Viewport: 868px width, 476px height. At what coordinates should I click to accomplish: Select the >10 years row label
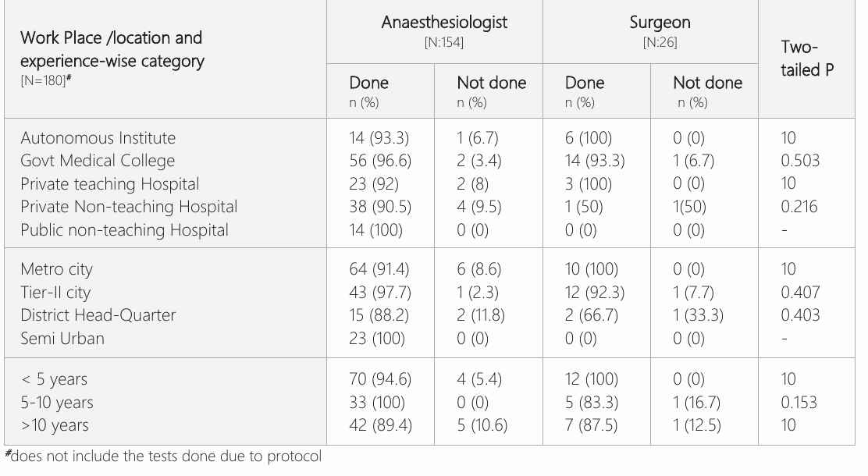[x=55, y=425]
